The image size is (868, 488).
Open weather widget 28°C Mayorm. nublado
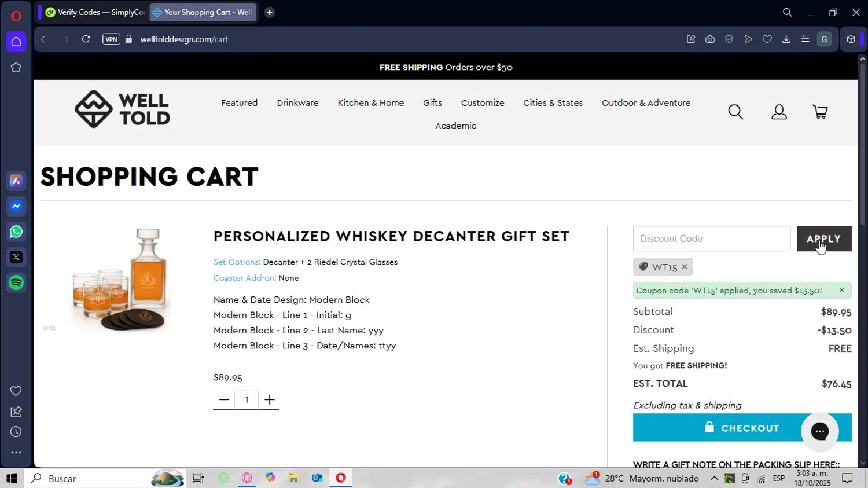(641, 478)
